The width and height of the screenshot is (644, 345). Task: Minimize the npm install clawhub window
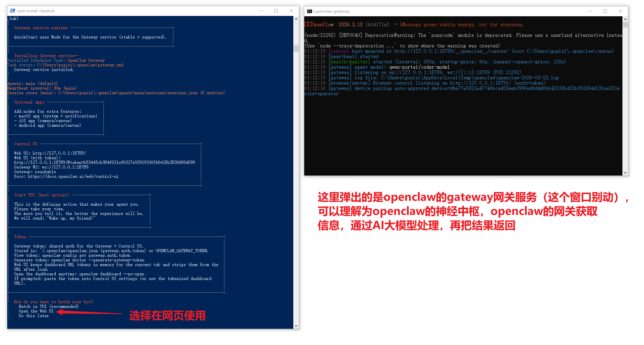point(261,11)
